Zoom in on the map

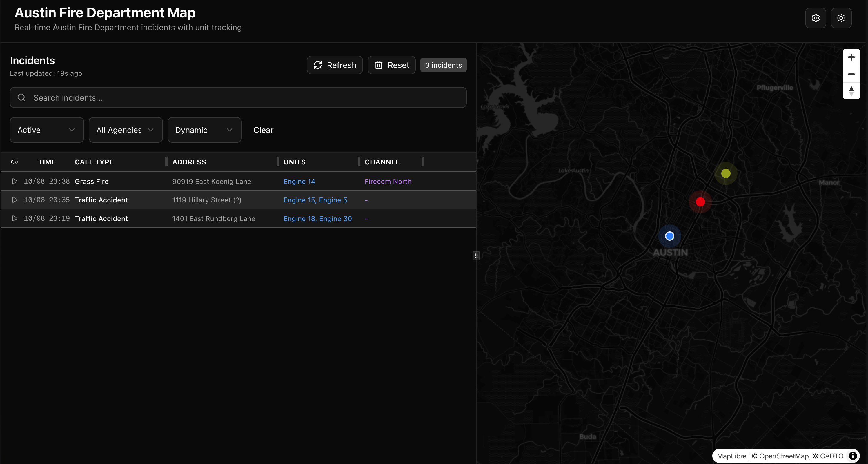pyautogui.click(x=851, y=57)
